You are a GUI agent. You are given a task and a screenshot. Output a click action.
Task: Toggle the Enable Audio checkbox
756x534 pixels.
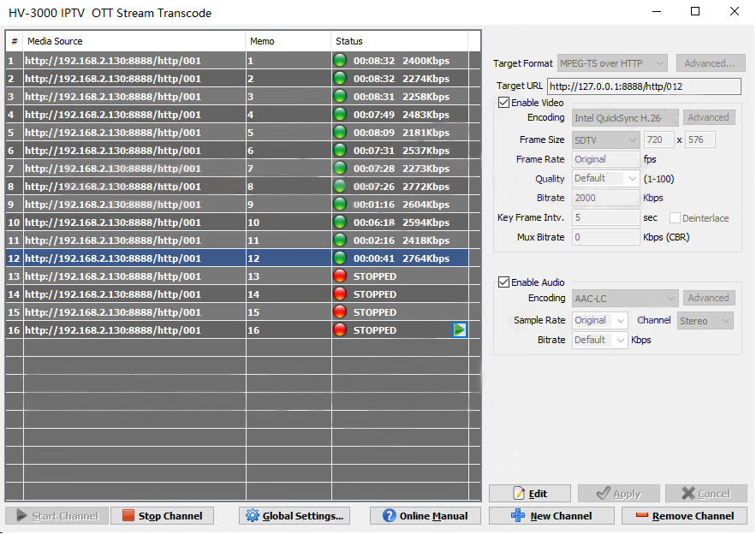[x=503, y=282]
